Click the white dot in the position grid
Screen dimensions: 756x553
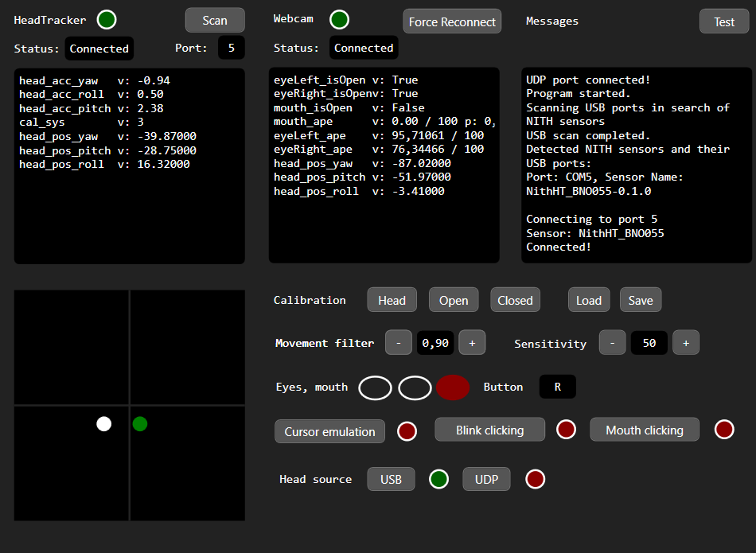[103, 424]
